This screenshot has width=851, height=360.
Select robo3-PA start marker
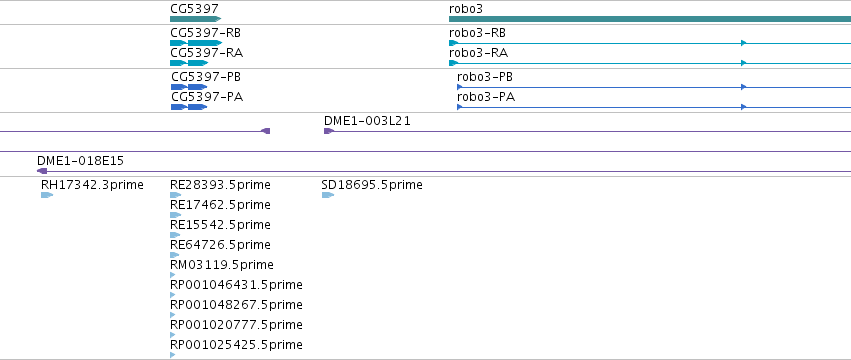click(x=460, y=107)
